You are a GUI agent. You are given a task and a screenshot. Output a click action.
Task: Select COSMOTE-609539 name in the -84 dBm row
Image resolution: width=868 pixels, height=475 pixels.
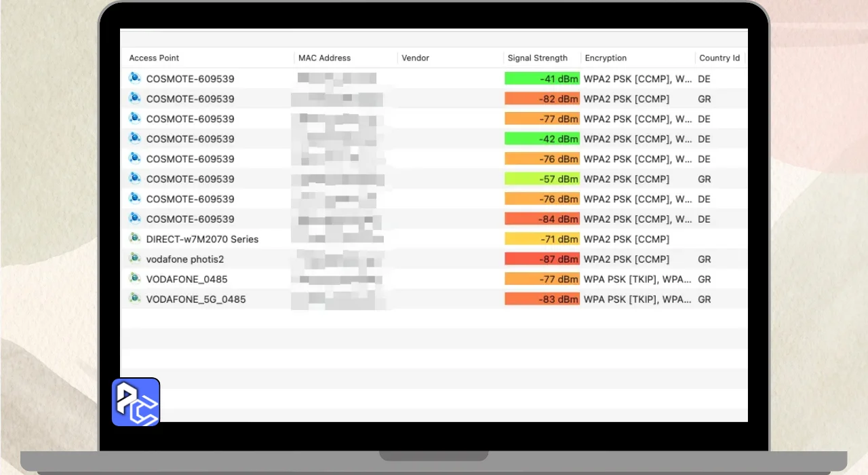click(190, 219)
